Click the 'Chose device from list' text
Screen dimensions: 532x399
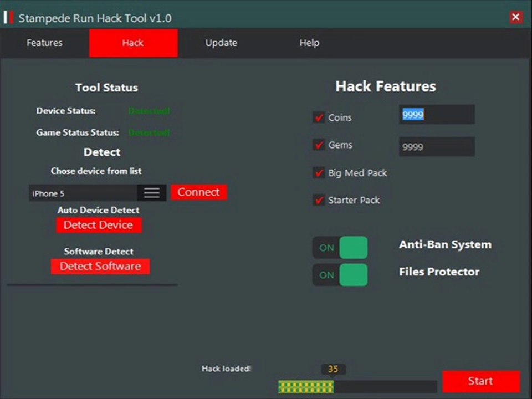click(96, 171)
